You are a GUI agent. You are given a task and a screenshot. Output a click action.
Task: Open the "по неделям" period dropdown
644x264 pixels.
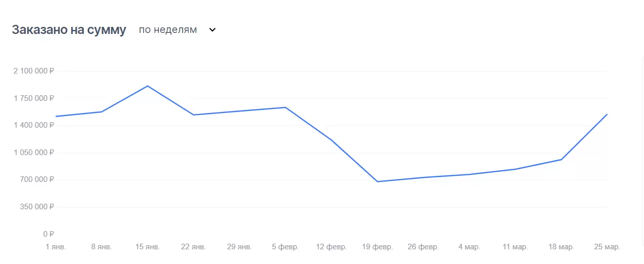pos(168,30)
